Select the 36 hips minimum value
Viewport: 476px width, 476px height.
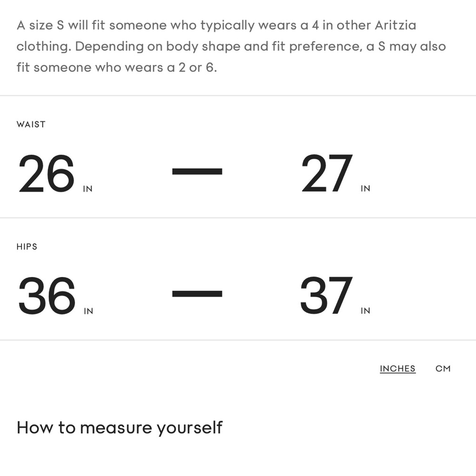click(47, 296)
